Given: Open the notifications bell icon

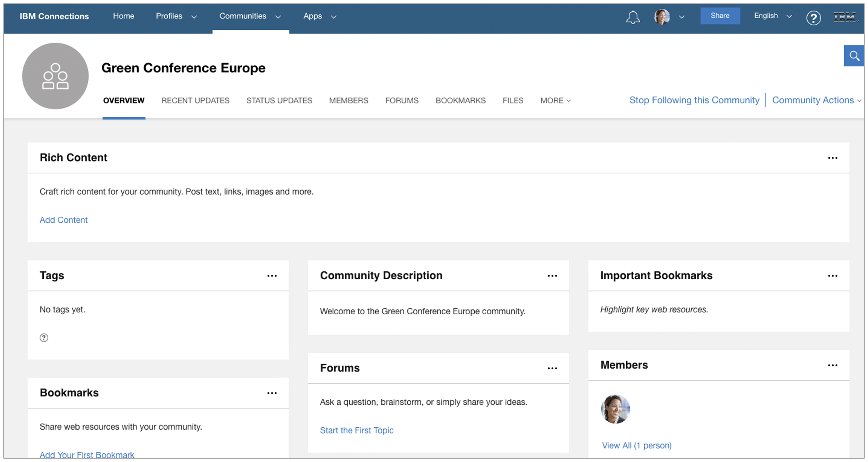Looking at the screenshot, I should point(633,17).
